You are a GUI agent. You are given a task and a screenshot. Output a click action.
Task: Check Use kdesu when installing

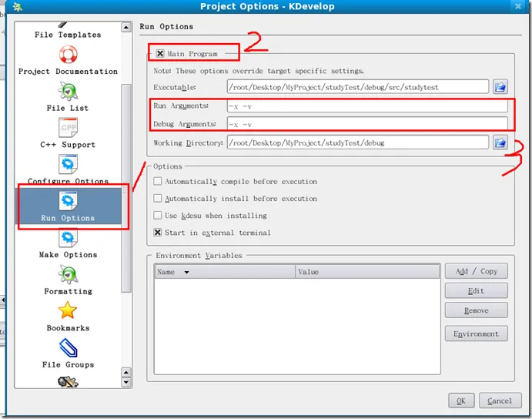pyautogui.click(x=157, y=215)
